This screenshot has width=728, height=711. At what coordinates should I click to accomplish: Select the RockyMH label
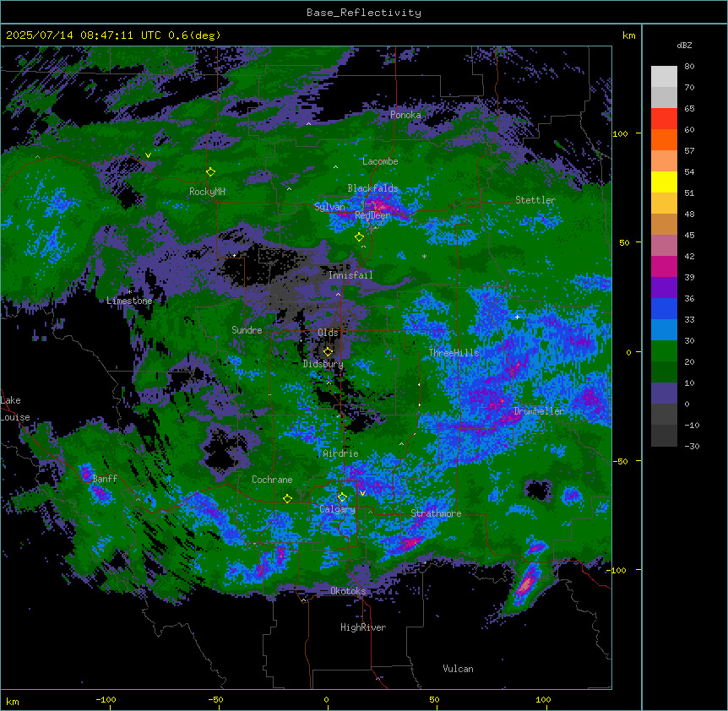coord(208,192)
